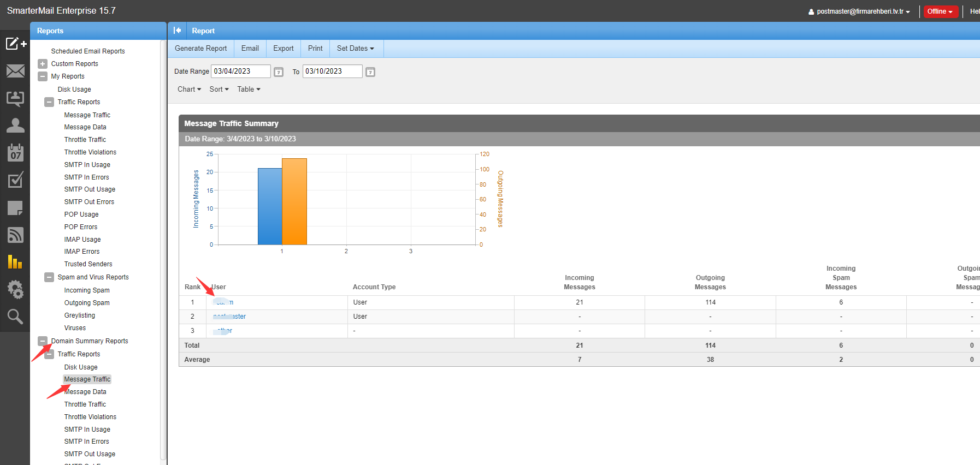Open the Calendar icon showing 07
Screen dimensions: 980x465
coord(15,153)
